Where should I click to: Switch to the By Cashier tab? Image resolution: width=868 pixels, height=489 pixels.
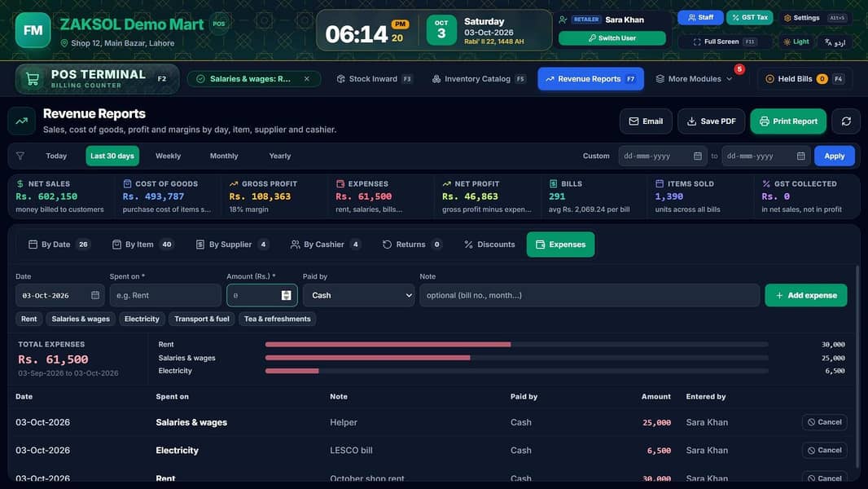coord(326,244)
